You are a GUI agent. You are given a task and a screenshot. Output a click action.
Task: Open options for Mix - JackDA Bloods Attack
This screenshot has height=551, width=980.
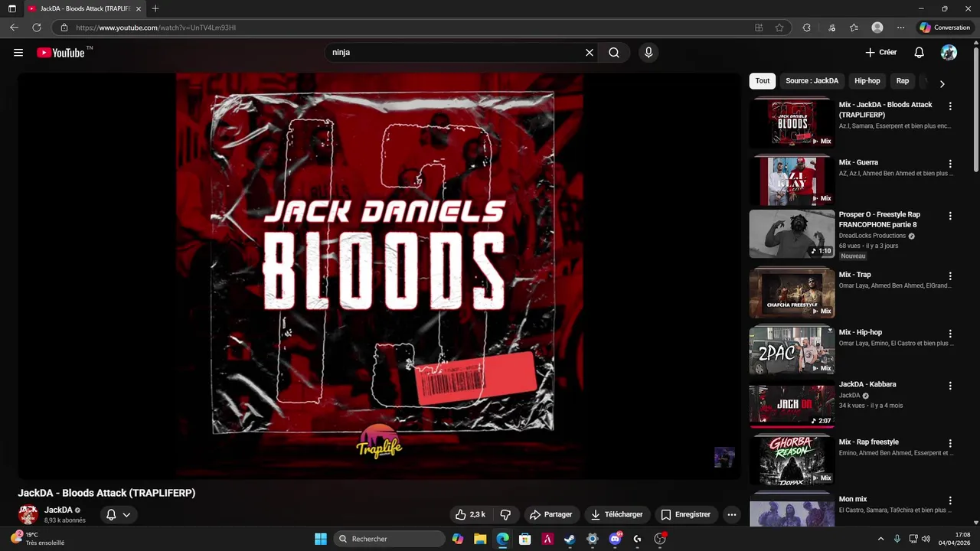950,106
